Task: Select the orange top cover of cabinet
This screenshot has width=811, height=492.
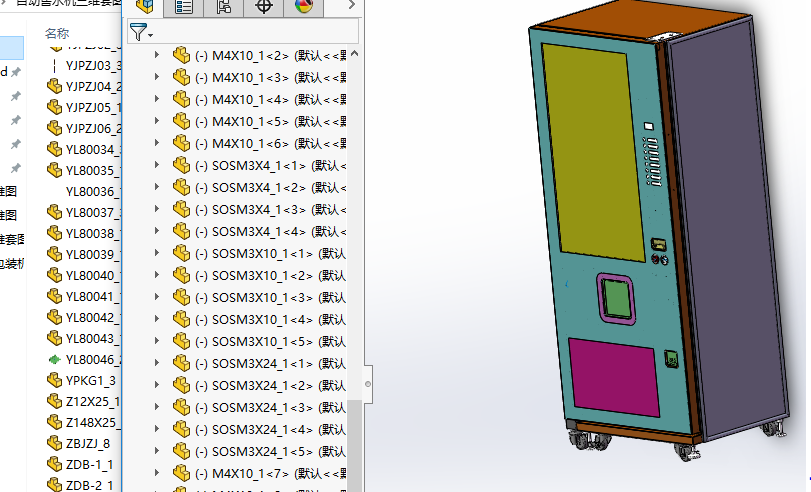Action: click(x=641, y=19)
